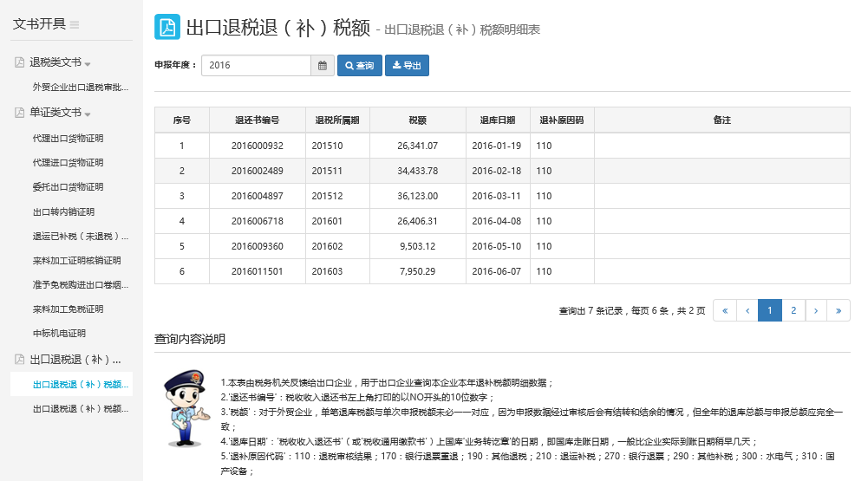868x481 pixels.
Task: Expand the 出口退税退（补） sidebar section
Action: [x=74, y=359]
